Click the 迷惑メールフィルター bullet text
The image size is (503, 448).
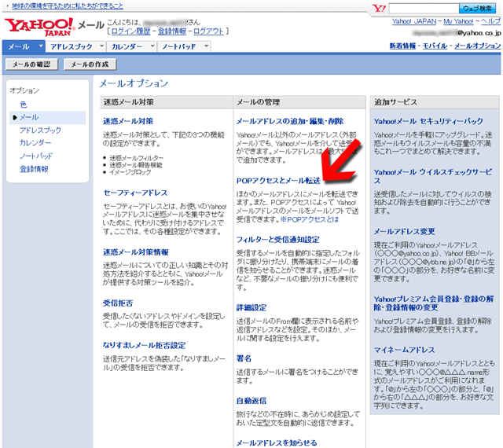click(x=136, y=158)
